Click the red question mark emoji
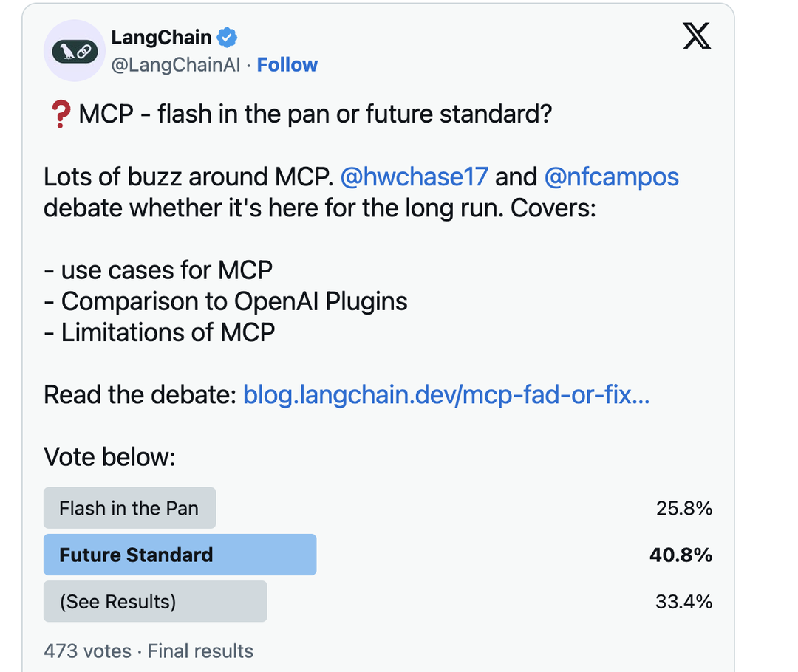Screen dimensions: 798x672 (x=59, y=113)
